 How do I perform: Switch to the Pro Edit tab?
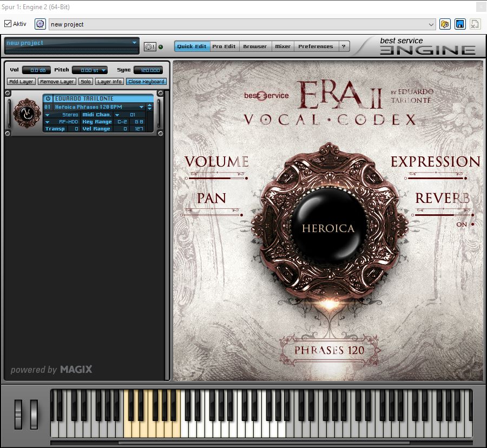[224, 46]
